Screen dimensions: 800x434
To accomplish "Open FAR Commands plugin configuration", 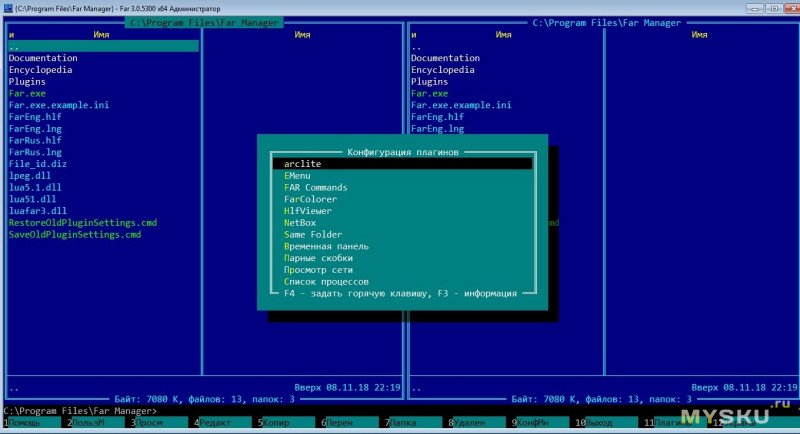I will 315,187.
